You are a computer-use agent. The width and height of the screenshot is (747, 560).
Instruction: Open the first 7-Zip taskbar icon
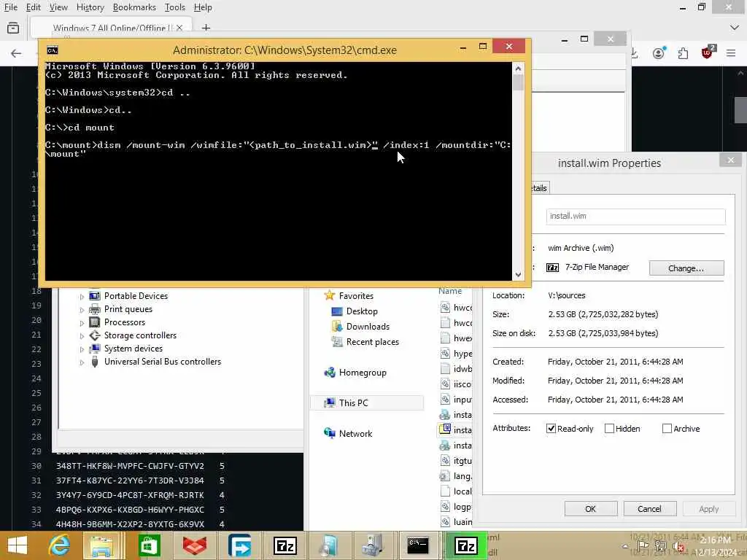point(285,545)
